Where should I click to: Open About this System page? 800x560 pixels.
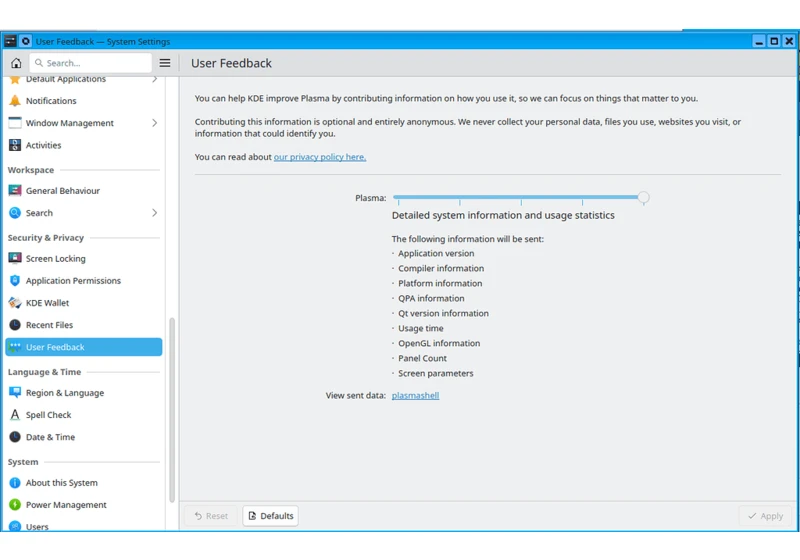84,482
